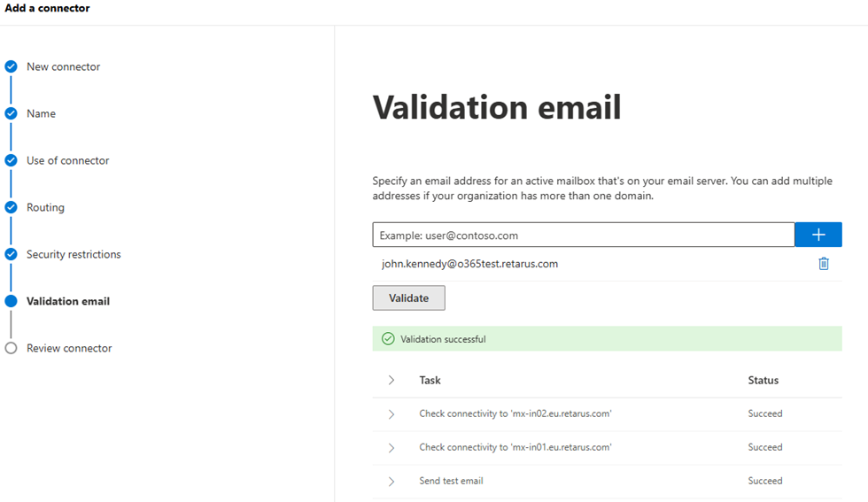
Task: Delete john.kennedy address with trash icon
Action: click(824, 264)
